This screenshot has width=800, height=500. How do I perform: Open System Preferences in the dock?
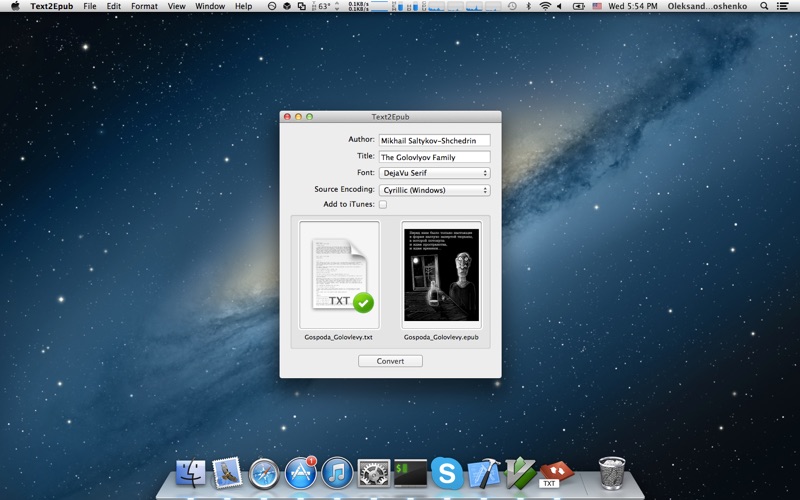pos(373,473)
